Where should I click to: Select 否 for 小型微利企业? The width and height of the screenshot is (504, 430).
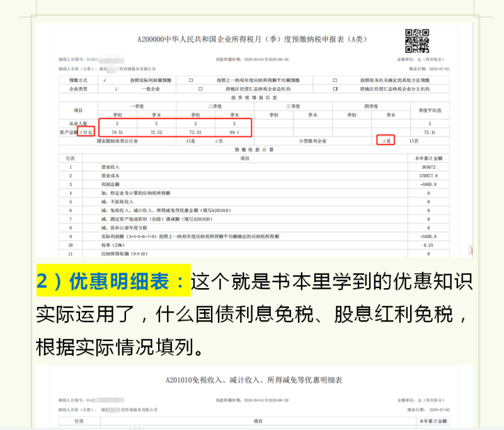pyautogui.click(x=413, y=141)
